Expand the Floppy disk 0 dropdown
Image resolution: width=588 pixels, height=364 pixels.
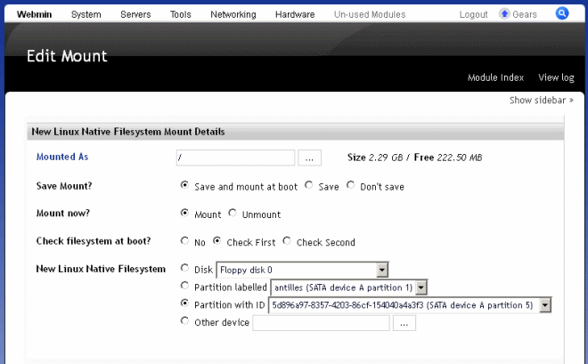(381, 270)
